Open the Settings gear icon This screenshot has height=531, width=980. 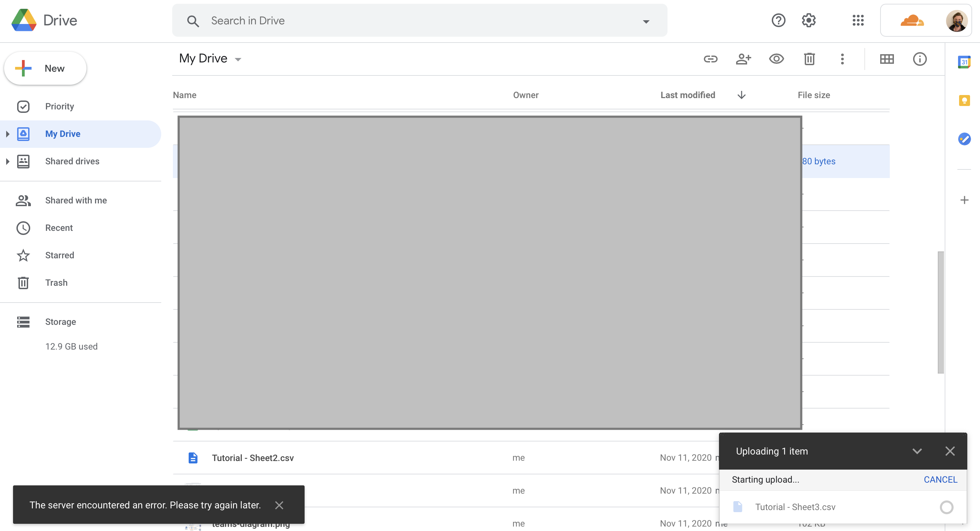809,21
